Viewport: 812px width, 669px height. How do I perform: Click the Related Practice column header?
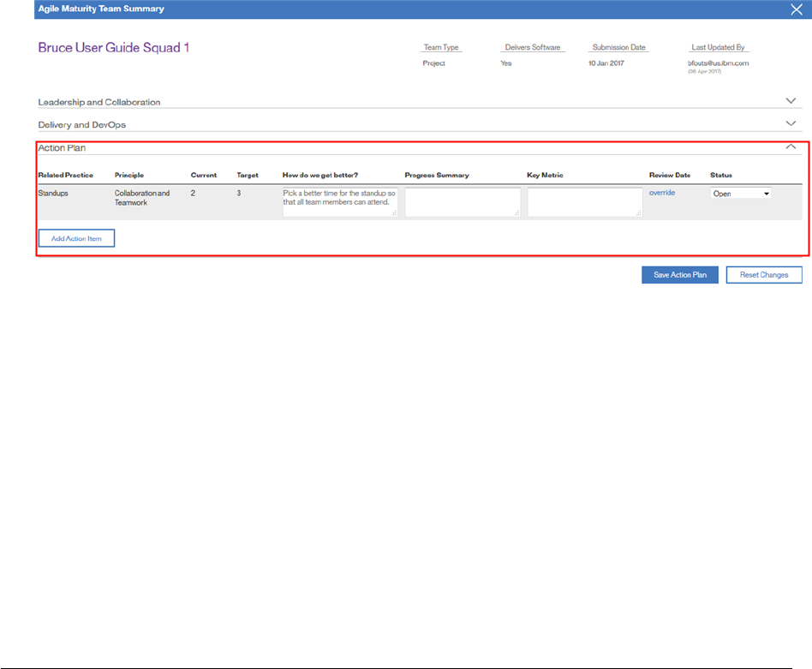click(x=65, y=175)
